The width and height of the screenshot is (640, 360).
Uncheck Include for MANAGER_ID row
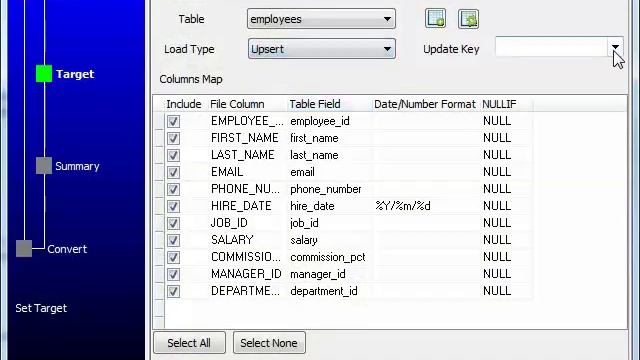pos(173,274)
